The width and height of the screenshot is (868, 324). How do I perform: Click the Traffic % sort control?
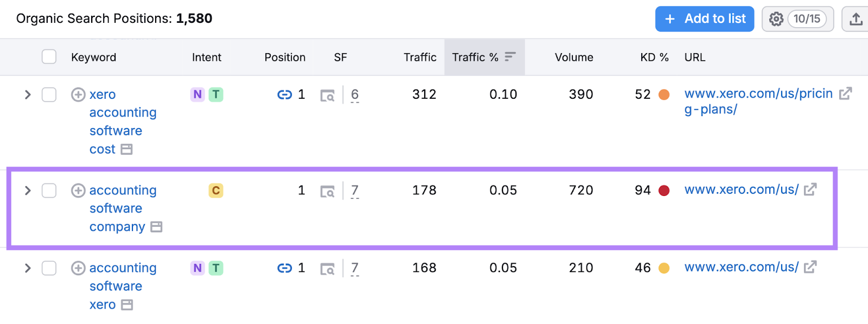509,56
